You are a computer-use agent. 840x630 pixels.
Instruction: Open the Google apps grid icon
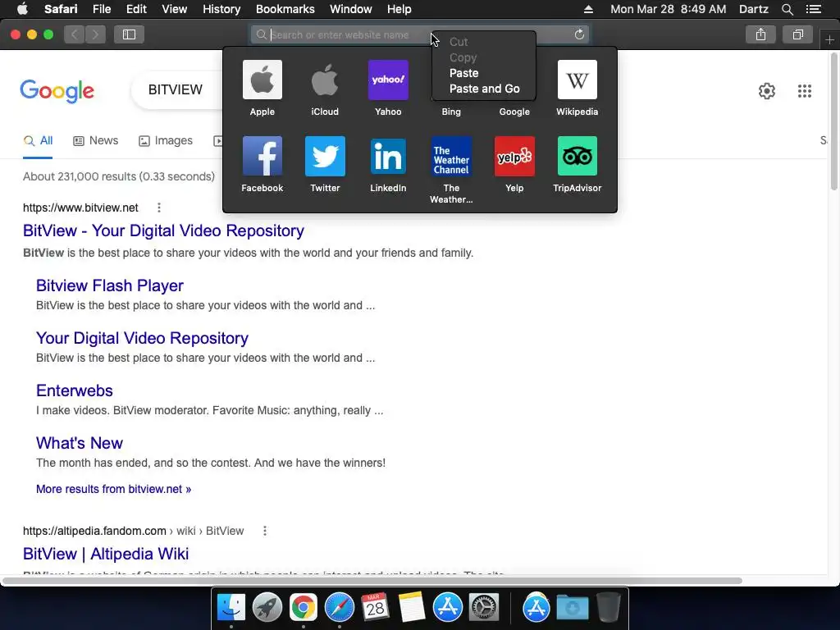click(804, 91)
